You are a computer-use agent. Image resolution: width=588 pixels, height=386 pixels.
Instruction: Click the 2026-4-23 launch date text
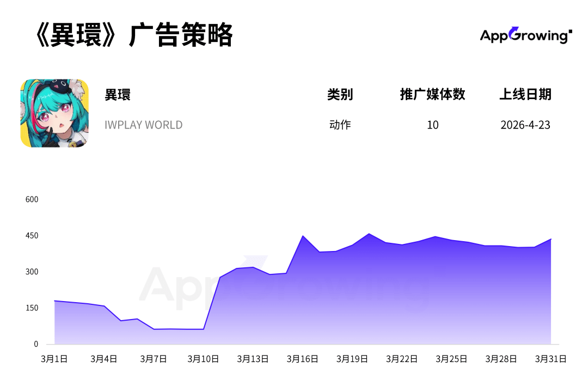(525, 125)
